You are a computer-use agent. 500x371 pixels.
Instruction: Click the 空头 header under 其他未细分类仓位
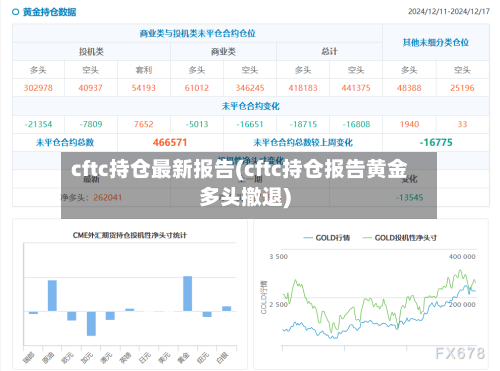(462, 70)
